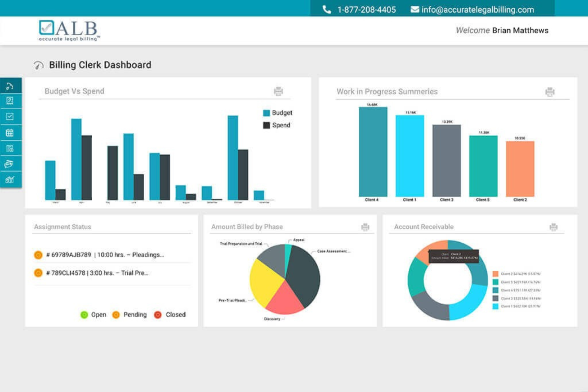Open the payment cards icon in sidebar
The image size is (588, 392).
pyautogui.click(x=10, y=164)
